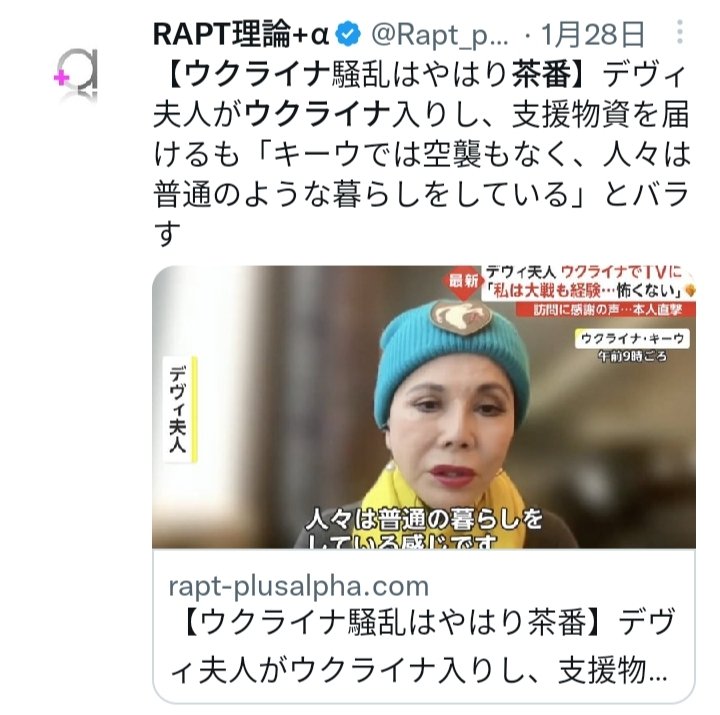Click the blue verified badge
The image size is (720, 715).
click(349, 34)
